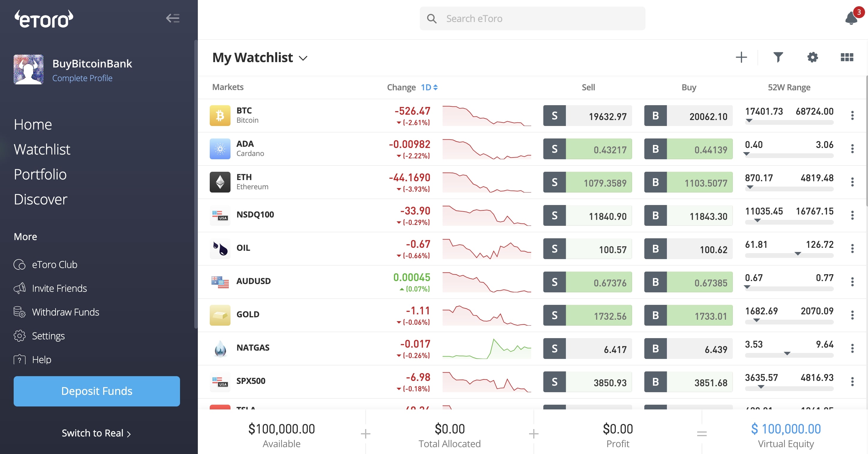Viewport: 868px width, 454px height.
Task: Open GOLD row three-dot menu
Action: 852,315
